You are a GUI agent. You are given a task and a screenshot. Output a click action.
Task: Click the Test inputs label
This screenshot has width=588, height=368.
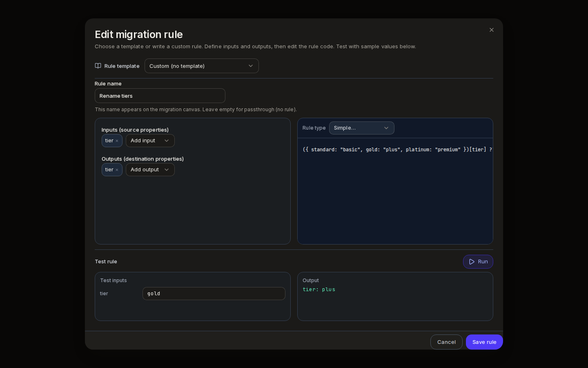114,280
